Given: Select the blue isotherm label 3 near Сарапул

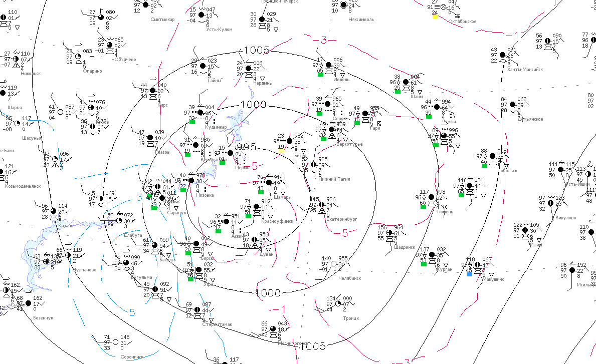Looking at the screenshot, I should [139, 198].
